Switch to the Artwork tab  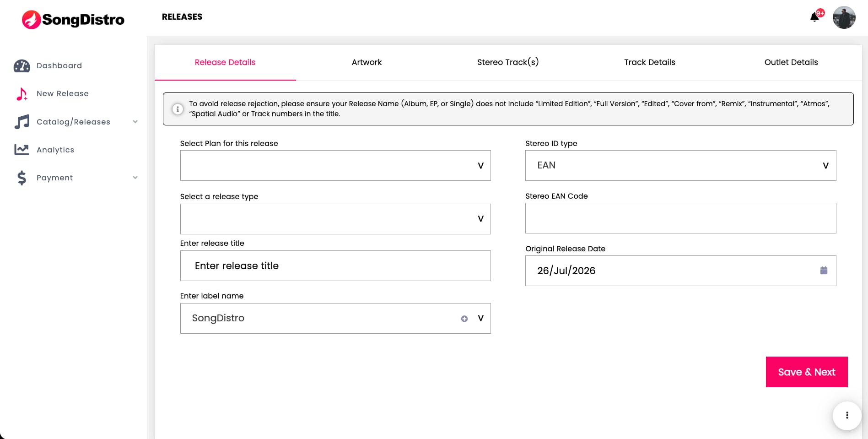367,62
